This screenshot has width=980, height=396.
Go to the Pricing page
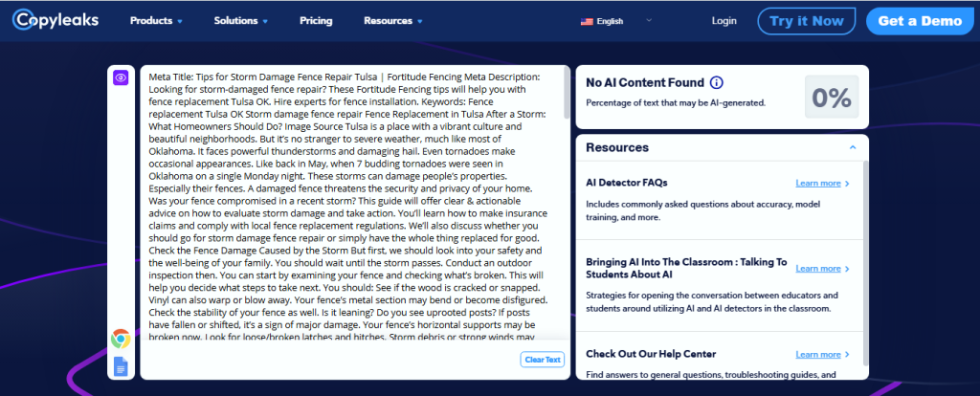click(x=316, y=21)
